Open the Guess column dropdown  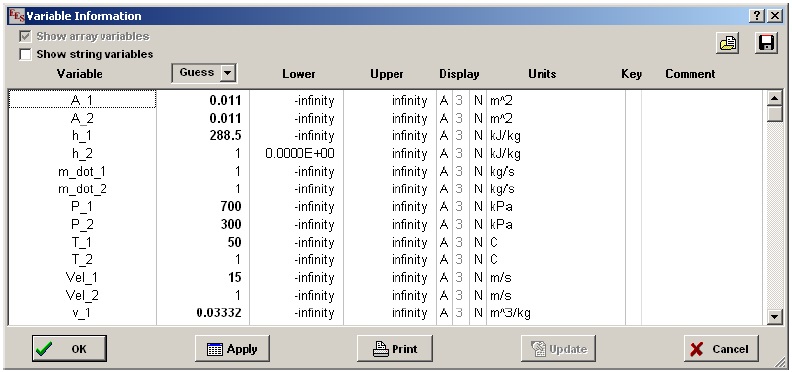(228, 73)
